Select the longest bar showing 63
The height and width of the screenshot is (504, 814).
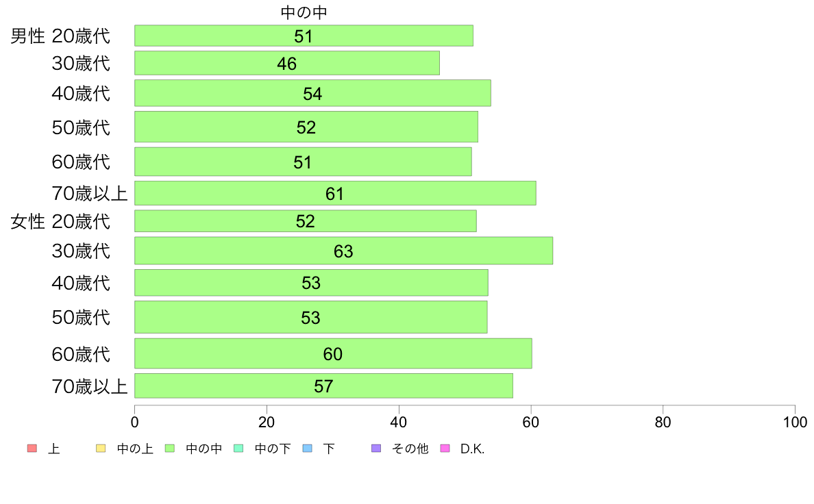pos(344,251)
